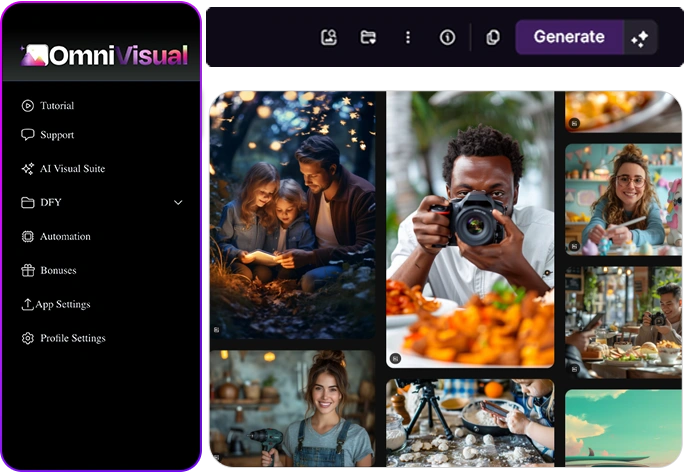684x472 pixels.
Task: Click the Support chat bubble icon
Action: point(27,135)
